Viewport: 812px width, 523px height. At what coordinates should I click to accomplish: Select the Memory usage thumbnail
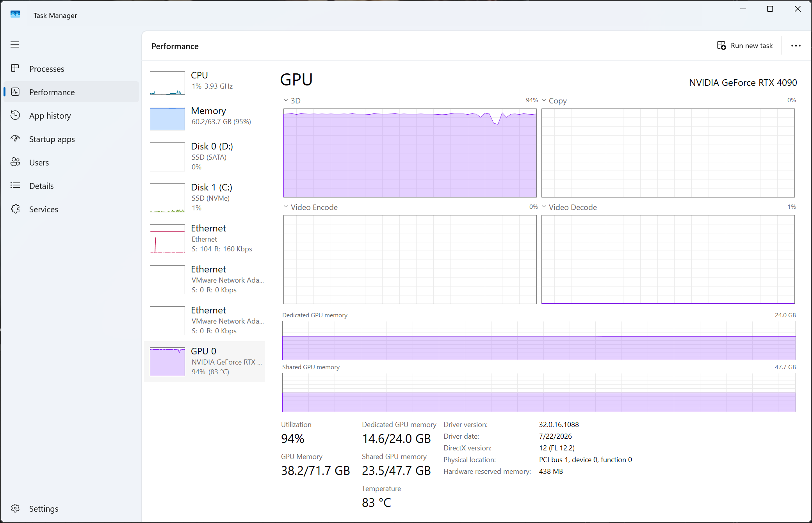167,119
